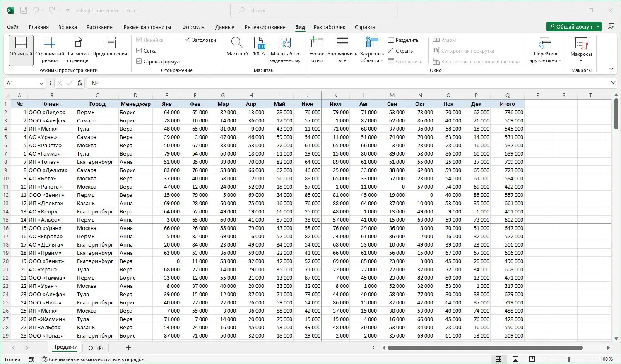Click accessibility status: все в порядке
The height and width of the screenshot is (364, 621).
point(93,359)
